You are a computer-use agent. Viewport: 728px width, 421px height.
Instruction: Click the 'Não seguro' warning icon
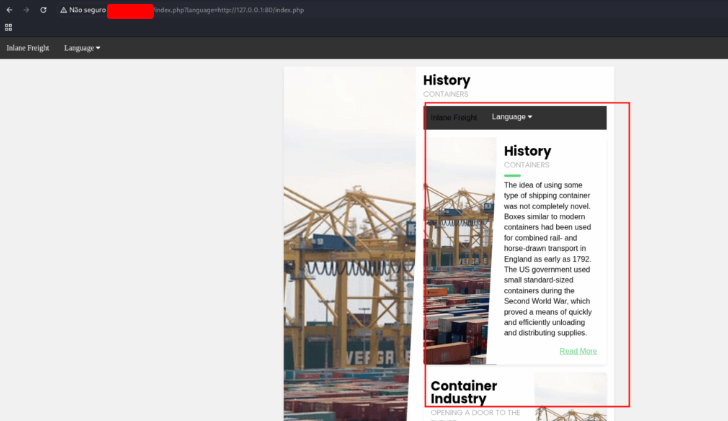[64, 9]
